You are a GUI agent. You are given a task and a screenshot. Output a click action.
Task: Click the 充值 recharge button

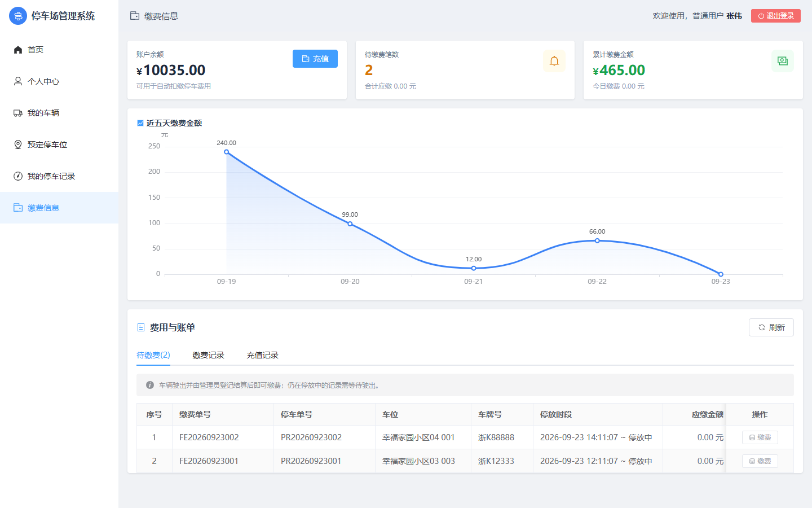[315, 59]
